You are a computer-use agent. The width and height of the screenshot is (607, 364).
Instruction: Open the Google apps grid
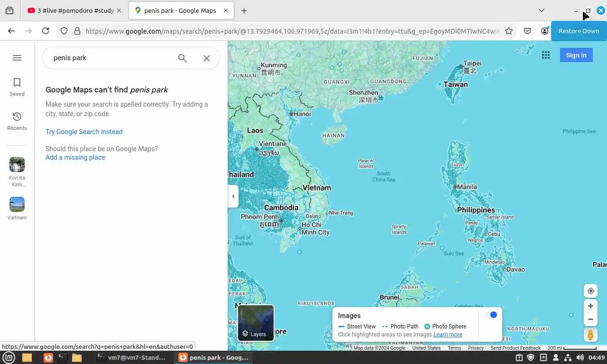(546, 55)
